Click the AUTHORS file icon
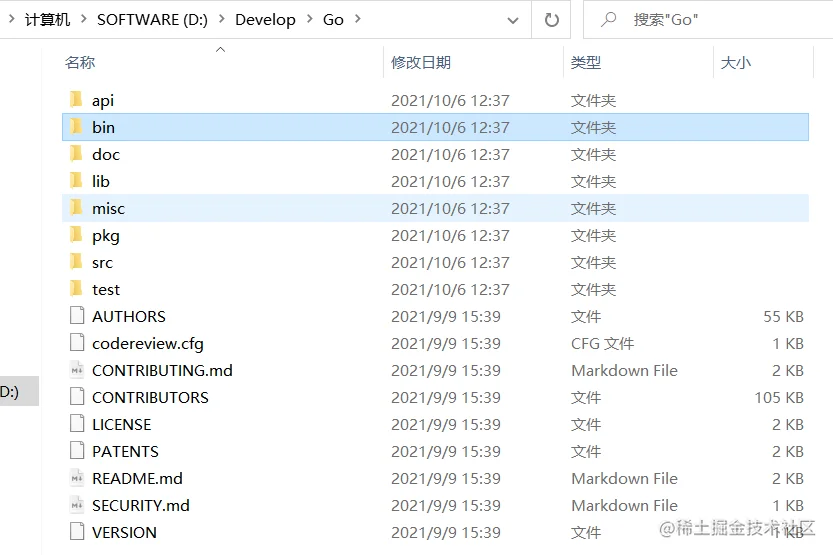The height and width of the screenshot is (555, 833). [x=77, y=315]
